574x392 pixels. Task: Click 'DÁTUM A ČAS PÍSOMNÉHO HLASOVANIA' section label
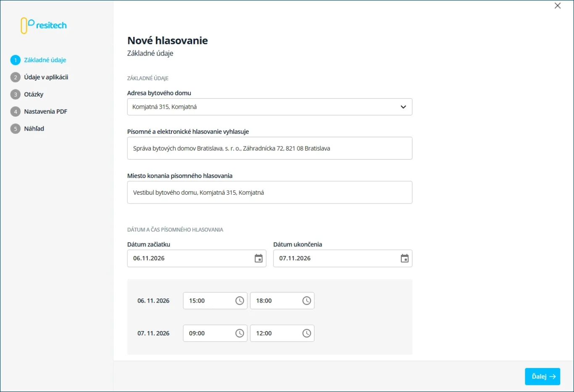click(175, 230)
